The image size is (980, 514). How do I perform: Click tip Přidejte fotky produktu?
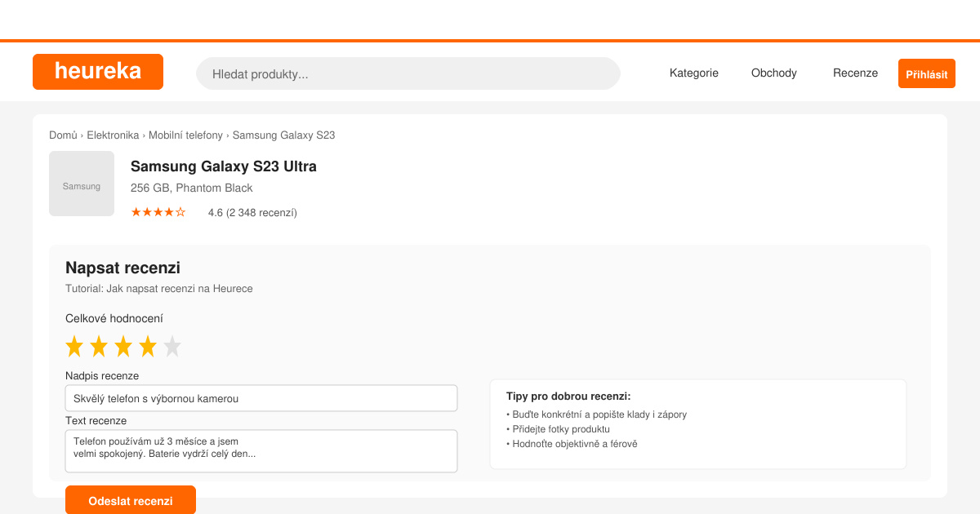coord(559,429)
